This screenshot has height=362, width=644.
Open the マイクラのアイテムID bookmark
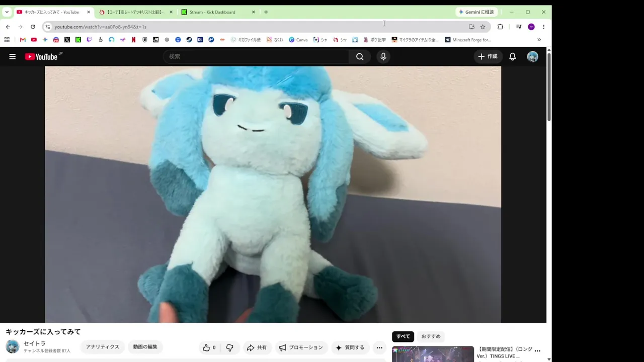[415, 40]
